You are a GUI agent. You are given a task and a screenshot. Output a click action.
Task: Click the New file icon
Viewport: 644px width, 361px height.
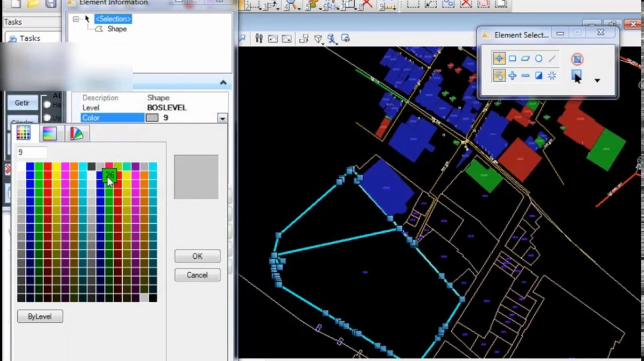(16, 4)
